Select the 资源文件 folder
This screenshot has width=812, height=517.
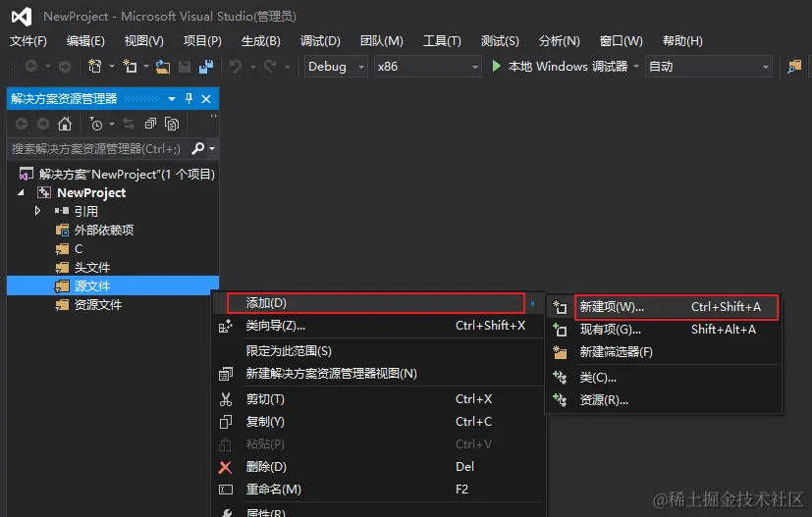click(x=97, y=305)
